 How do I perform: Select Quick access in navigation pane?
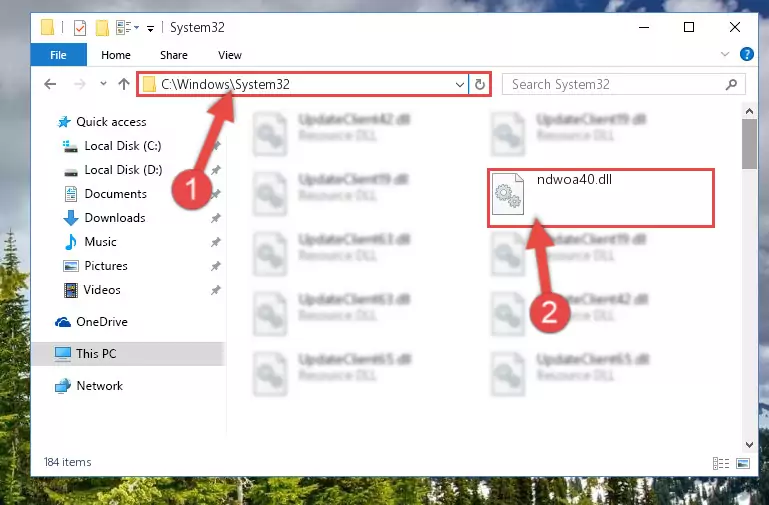[x=111, y=122]
